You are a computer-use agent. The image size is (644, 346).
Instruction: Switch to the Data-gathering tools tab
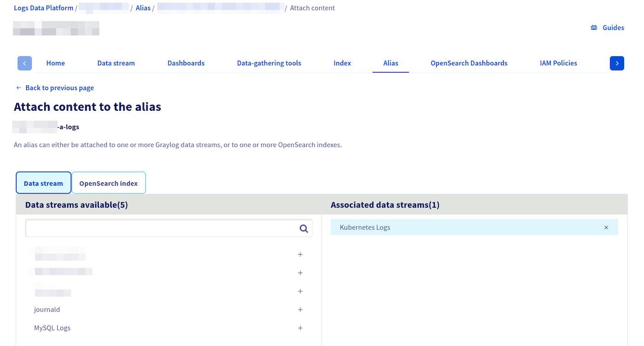[x=269, y=63]
